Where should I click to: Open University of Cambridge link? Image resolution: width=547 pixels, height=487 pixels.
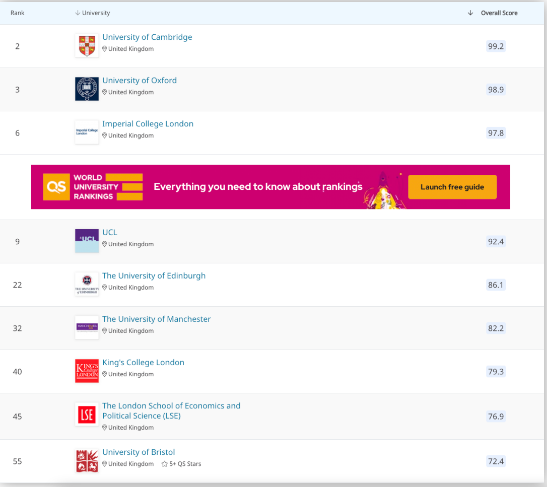147,37
